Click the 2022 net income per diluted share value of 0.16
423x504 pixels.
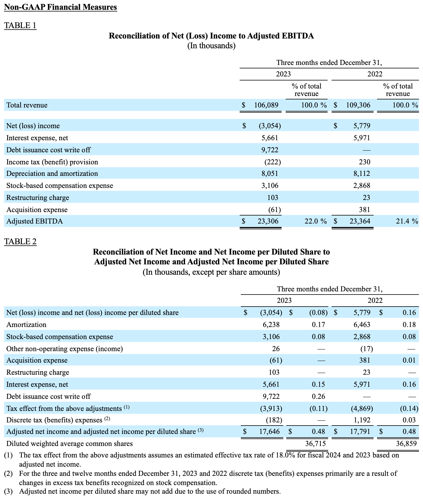pos(409,313)
